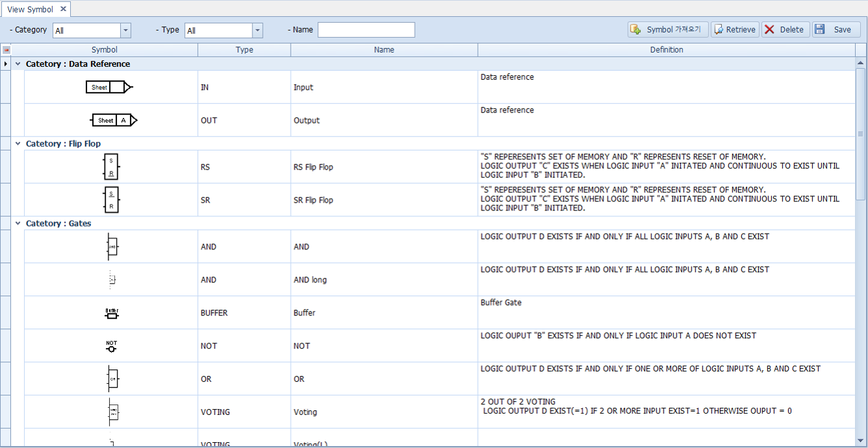Screen dimensions: 868x448
Task: Click the Input sheet symbol thumbnail
Action: pos(110,86)
